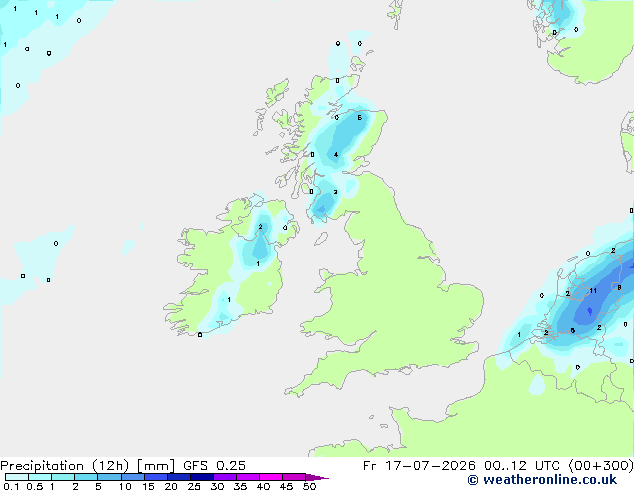The width and height of the screenshot is (634, 490).
Task: Click the '11' value over the Netherlands
Action: point(593,290)
